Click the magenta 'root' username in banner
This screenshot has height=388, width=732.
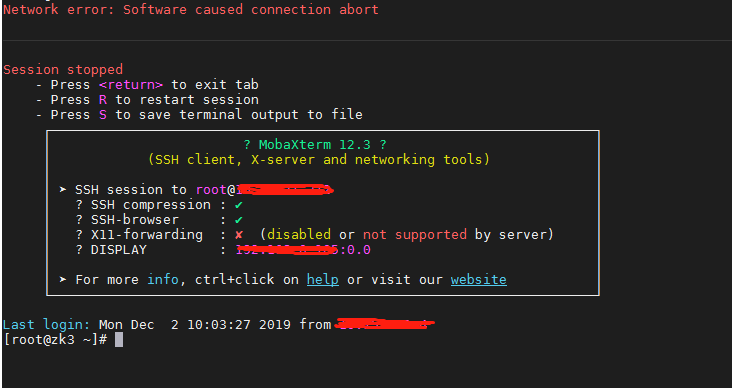click(211, 190)
